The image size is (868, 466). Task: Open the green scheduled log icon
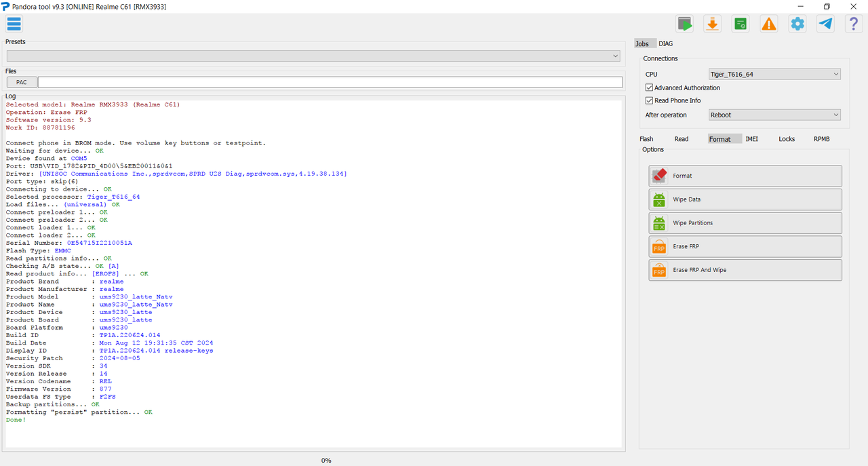click(741, 24)
